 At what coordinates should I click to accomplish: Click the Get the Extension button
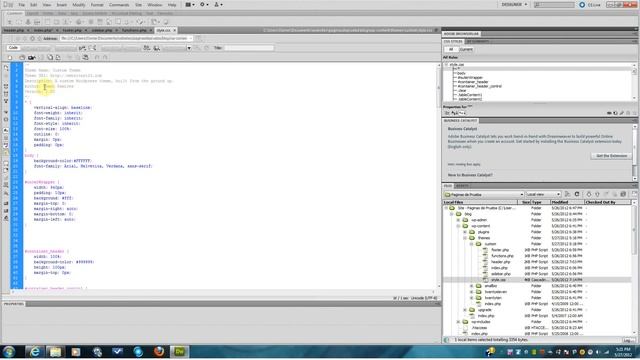pos(611,156)
